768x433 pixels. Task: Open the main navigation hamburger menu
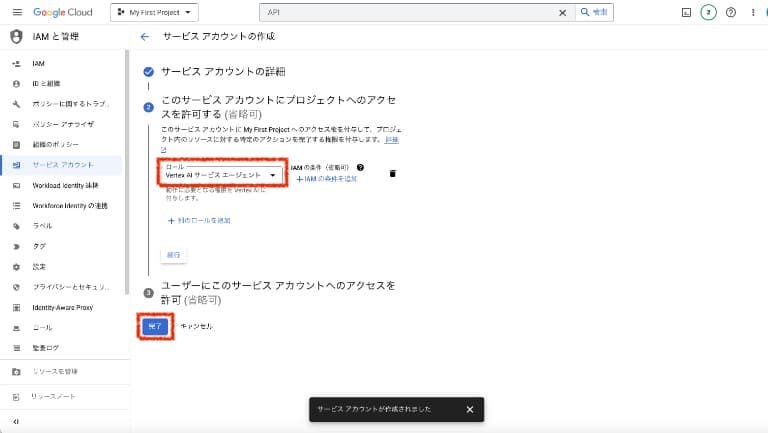(17, 12)
